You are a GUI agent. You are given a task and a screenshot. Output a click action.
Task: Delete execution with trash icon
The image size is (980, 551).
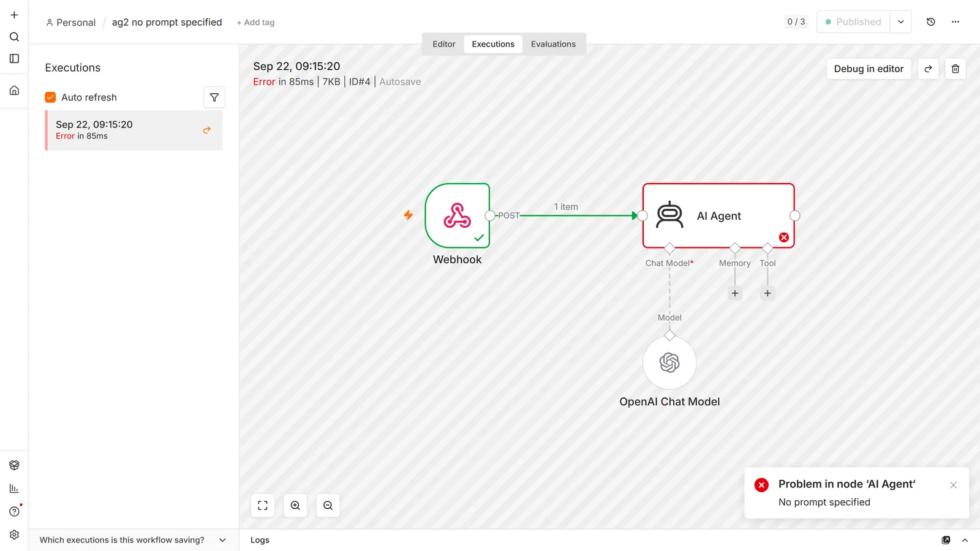pos(956,69)
